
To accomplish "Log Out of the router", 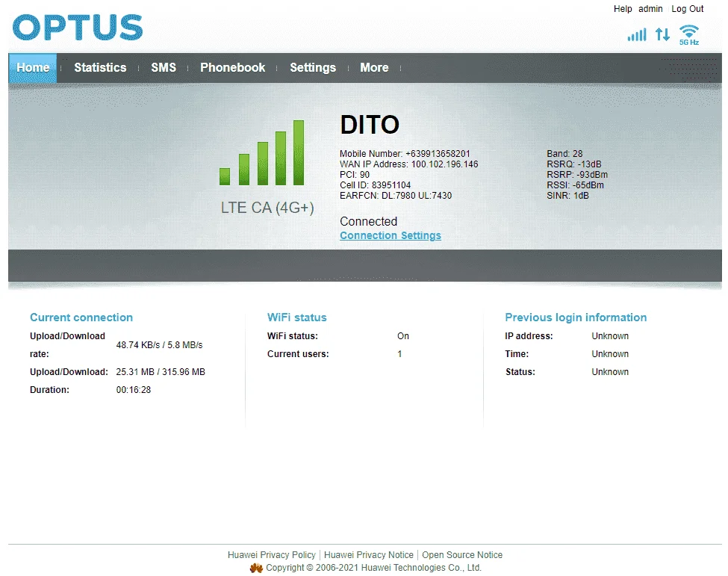I will [688, 9].
